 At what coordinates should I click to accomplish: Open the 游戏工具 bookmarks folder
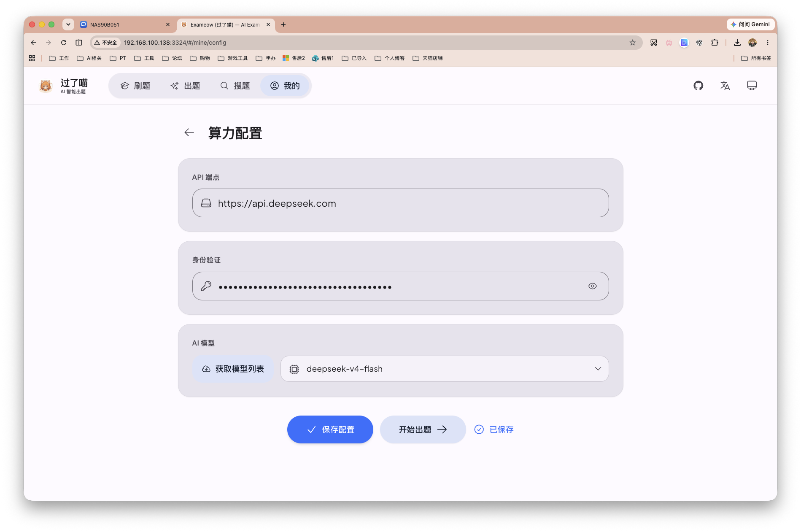(x=233, y=58)
